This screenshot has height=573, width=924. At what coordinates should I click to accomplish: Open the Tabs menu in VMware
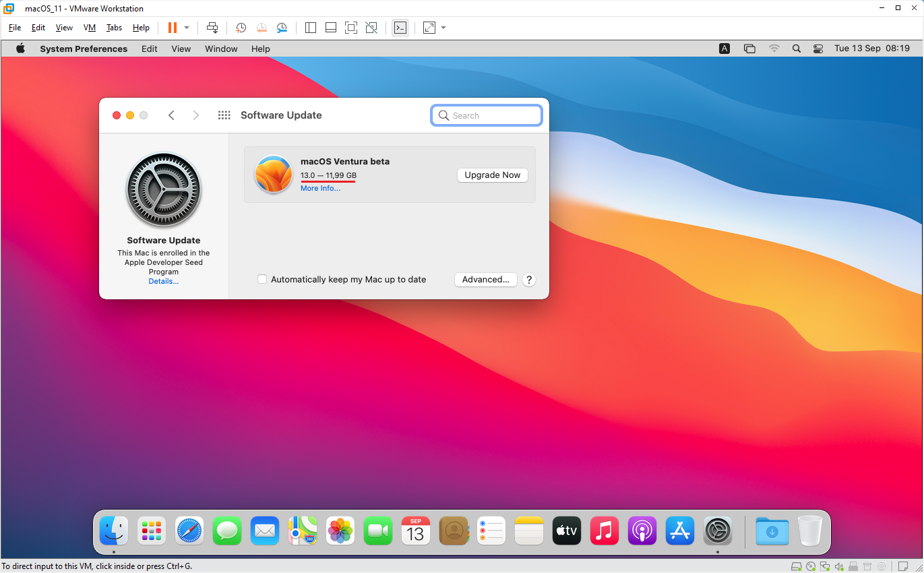[x=114, y=28]
